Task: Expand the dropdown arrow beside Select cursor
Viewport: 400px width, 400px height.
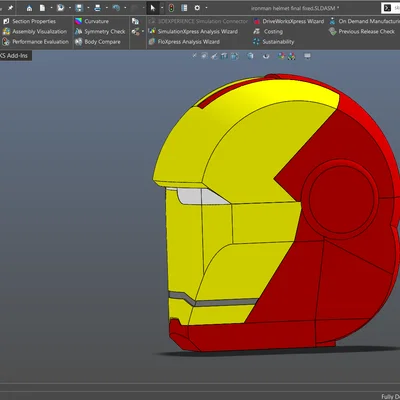Action: tap(162, 8)
